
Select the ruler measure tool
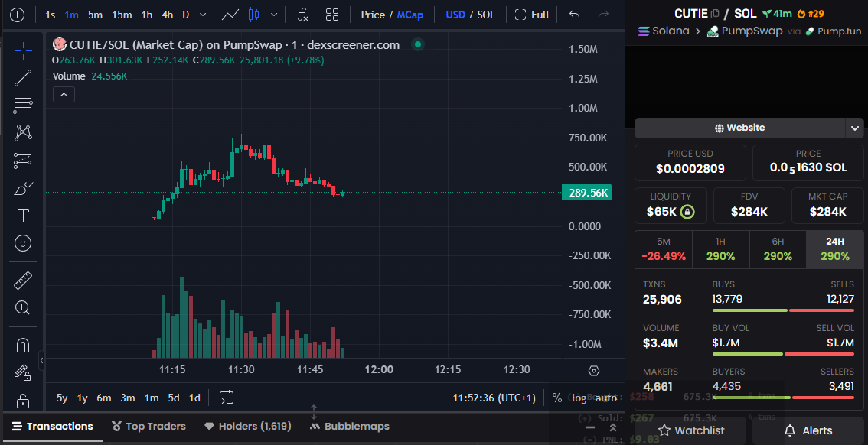click(23, 281)
